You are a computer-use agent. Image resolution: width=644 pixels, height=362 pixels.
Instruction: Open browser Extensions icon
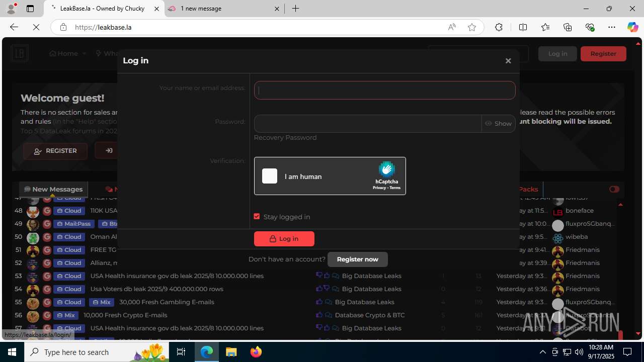(499, 27)
